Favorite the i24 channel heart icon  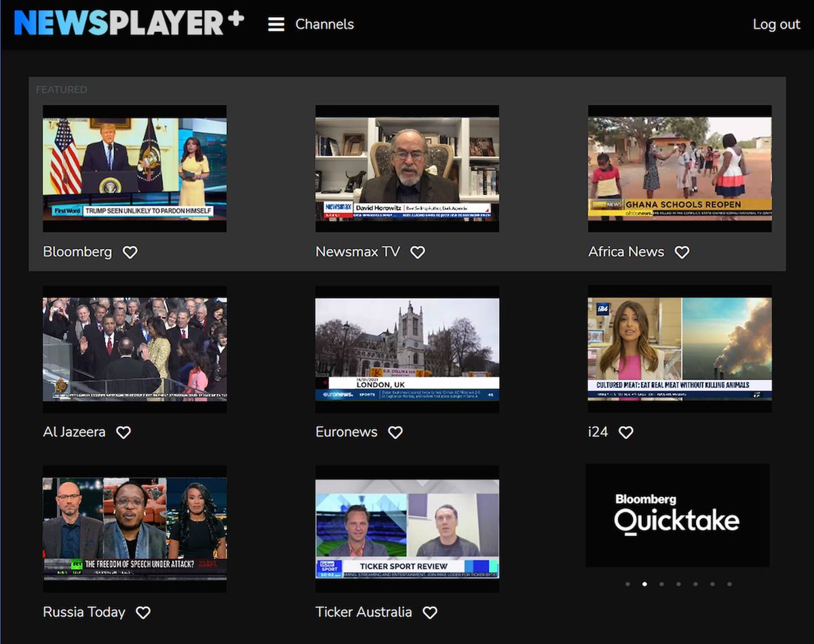point(625,432)
